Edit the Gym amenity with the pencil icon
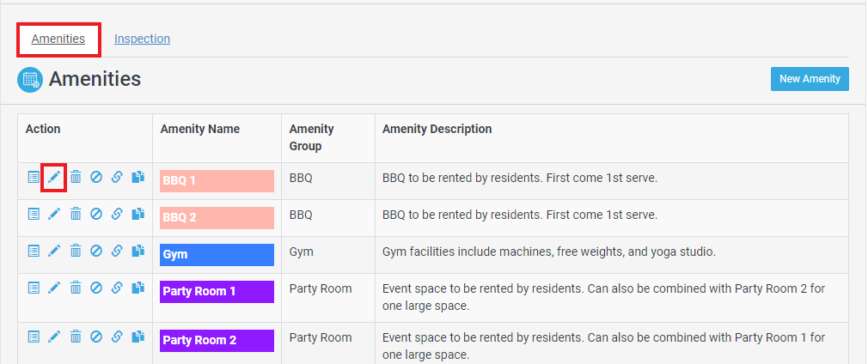868x364 pixels. point(53,252)
